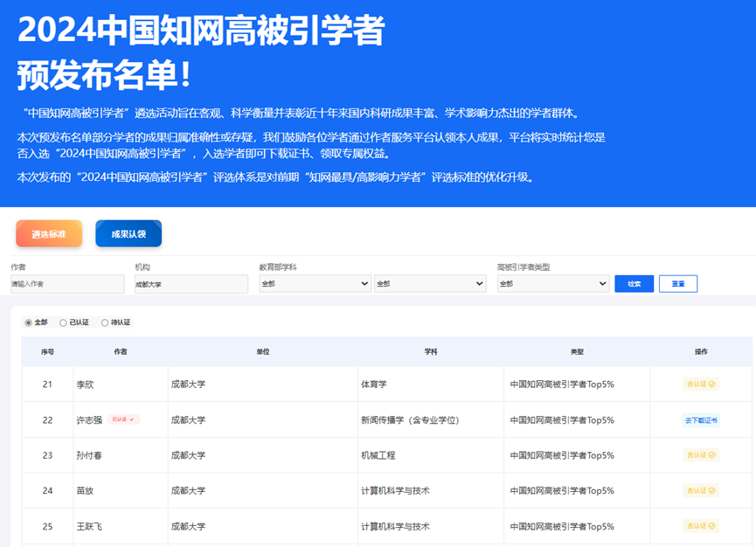The width and height of the screenshot is (756, 547).
Task: Select the 已认证 radio filter
Action: [63, 322]
